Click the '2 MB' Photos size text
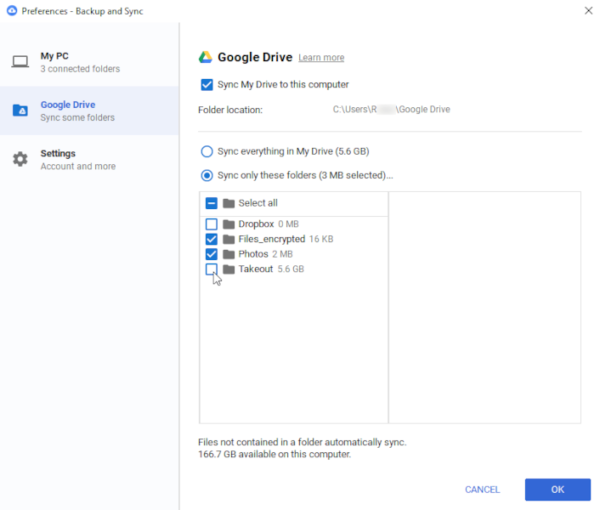The width and height of the screenshot is (600, 510). tap(282, 254)
